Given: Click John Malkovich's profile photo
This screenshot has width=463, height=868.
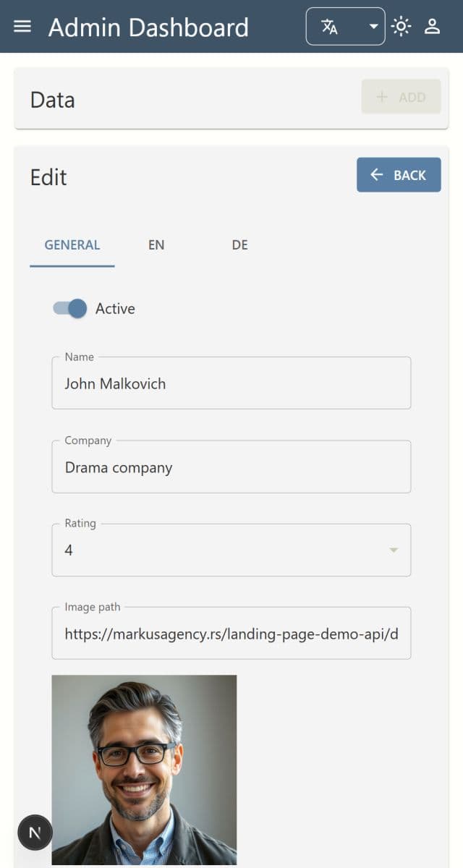Looking at the screenshot, I should 144,770.
